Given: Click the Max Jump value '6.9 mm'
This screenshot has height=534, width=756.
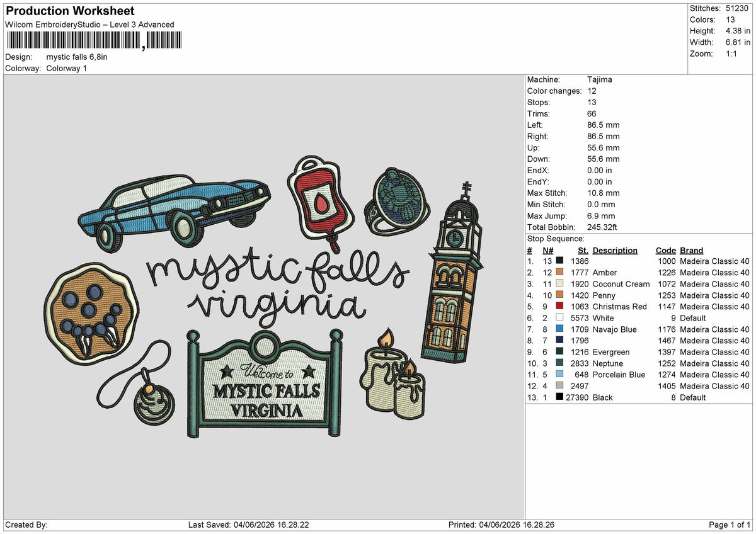Looking at the screenshot, I should (601, 215).
